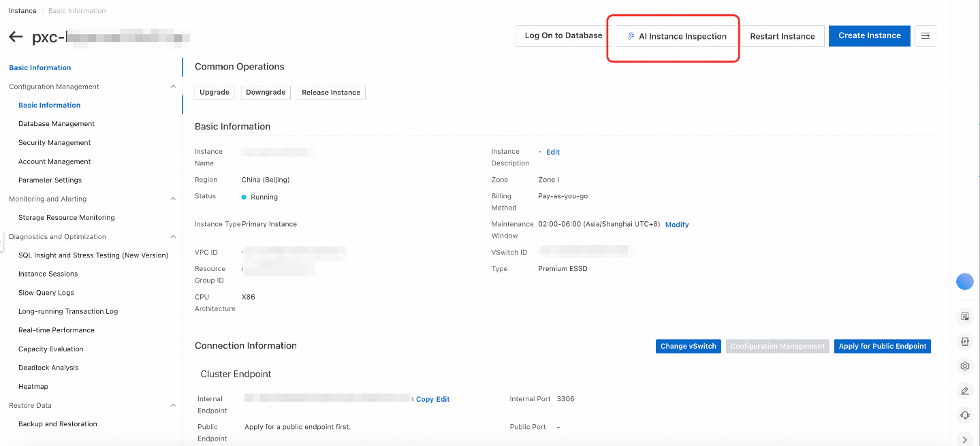This screenshot has height=446, width=980.
Task: Copy the internal endpoint
Action: (425, 400)
